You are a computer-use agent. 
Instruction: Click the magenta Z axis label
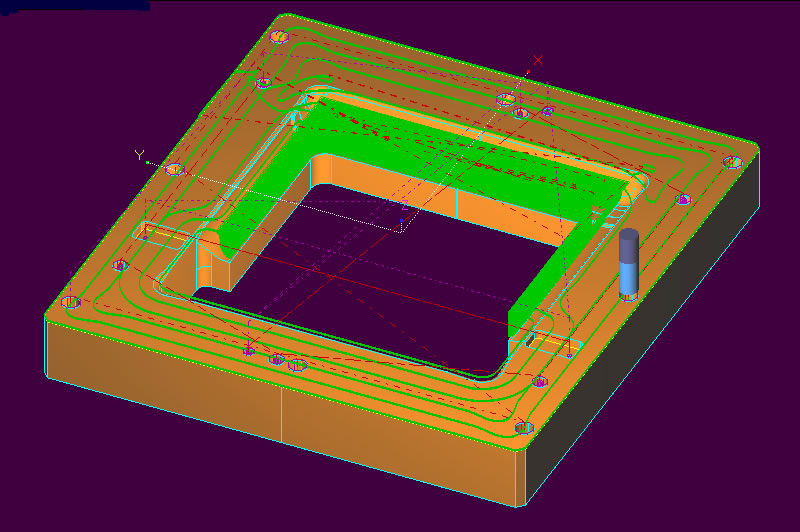[x=405, y=206]
